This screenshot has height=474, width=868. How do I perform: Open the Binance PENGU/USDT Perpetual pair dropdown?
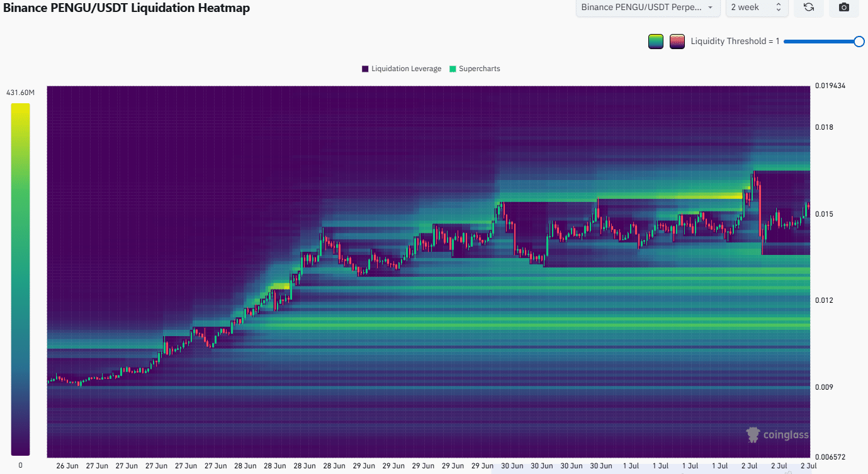click(x=648, y=8)
